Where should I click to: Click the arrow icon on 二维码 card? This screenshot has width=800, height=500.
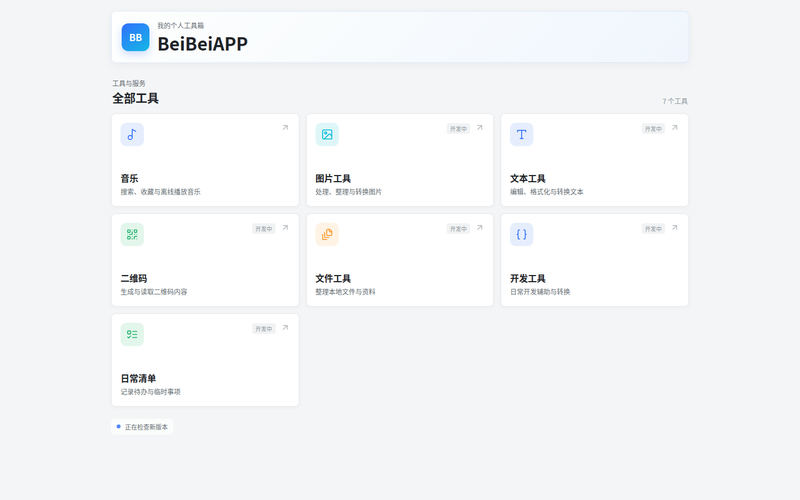285,228
